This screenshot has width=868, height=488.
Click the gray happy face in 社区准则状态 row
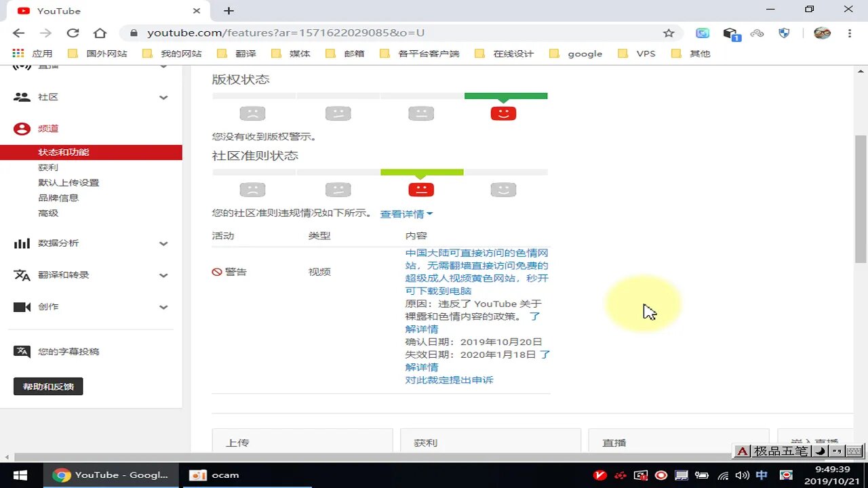(503, 189)
